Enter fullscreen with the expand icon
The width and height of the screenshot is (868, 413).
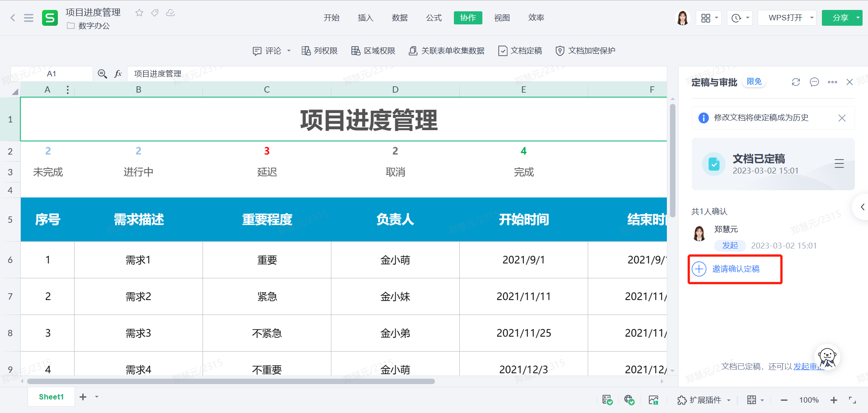852,400
